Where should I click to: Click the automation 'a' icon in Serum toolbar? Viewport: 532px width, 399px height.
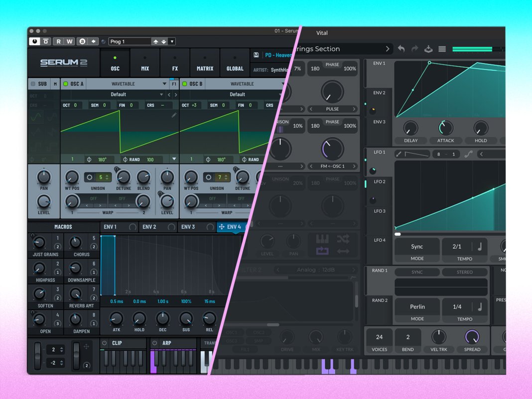point(82,41)
